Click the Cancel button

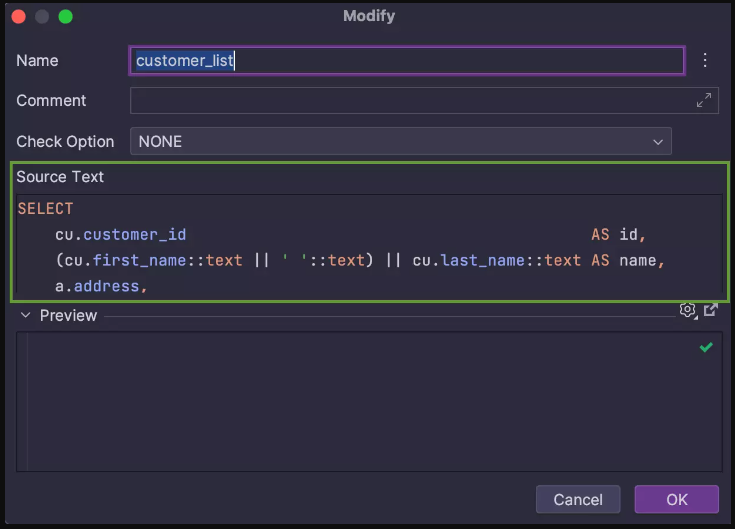click(x=578, y=499)
